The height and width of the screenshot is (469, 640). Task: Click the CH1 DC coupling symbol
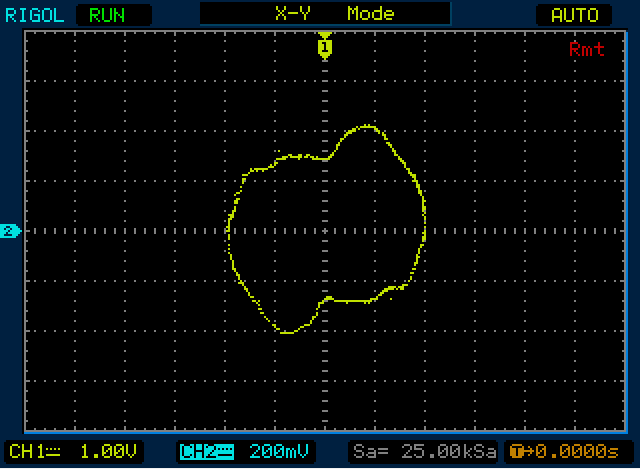pos(54,452)
